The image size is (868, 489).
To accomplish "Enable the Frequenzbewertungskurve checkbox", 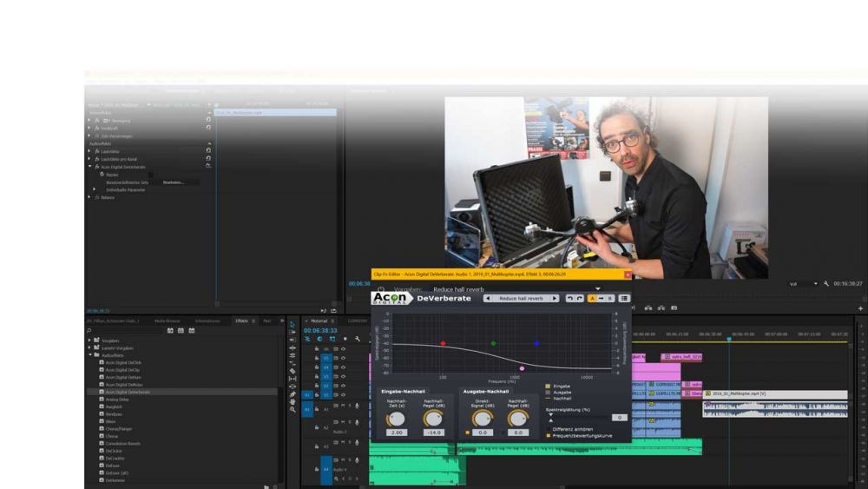I will pos(549,435).
